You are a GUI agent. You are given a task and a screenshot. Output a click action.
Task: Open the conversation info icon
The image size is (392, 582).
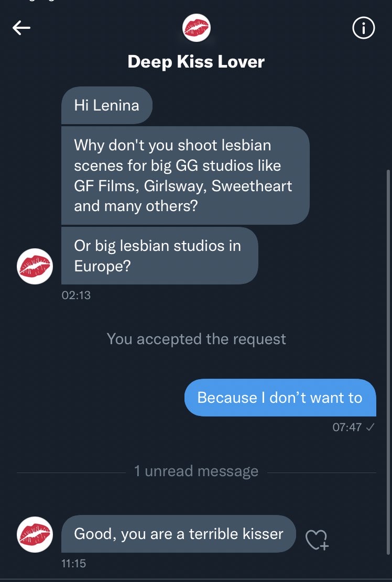click(x=363, y=28)
